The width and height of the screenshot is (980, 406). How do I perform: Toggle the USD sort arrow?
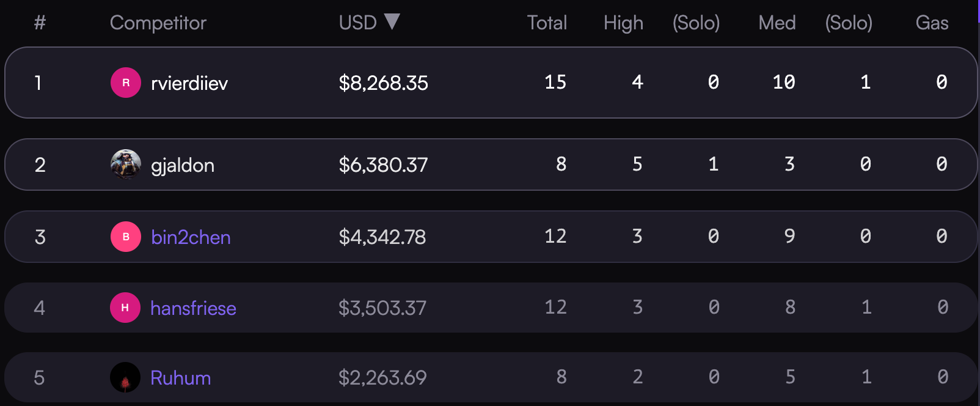click(x=392, y=22)
